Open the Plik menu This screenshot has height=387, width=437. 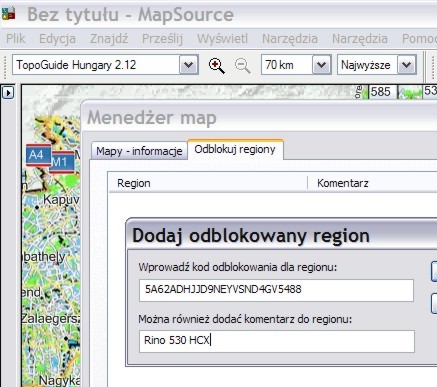coord(16,39)
